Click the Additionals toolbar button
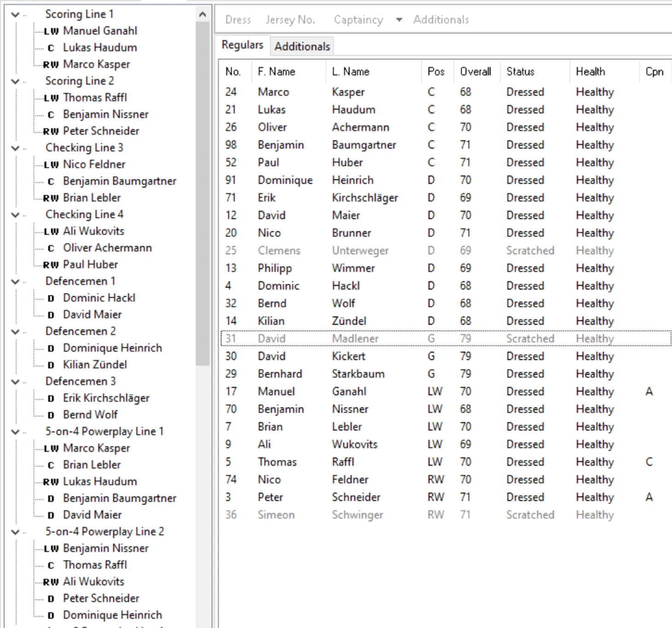The image size is (672, 628). 440,20
